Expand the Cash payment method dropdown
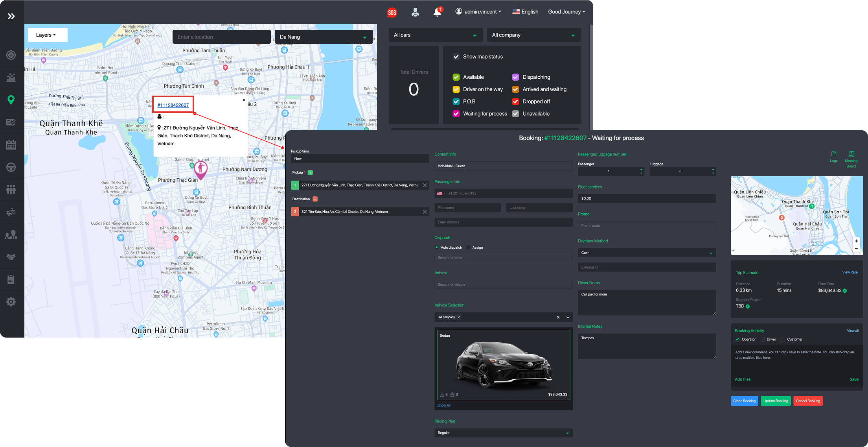The image size is (868, 447). coord(646,253)
